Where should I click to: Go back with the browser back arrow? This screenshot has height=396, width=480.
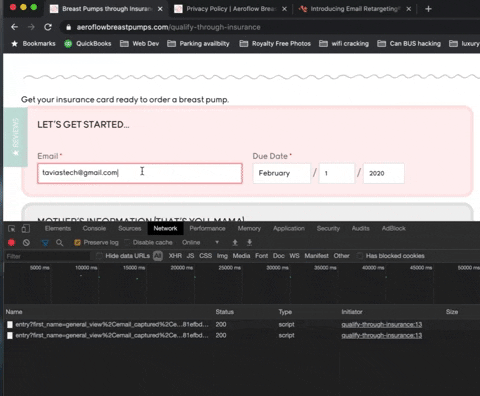14,27
